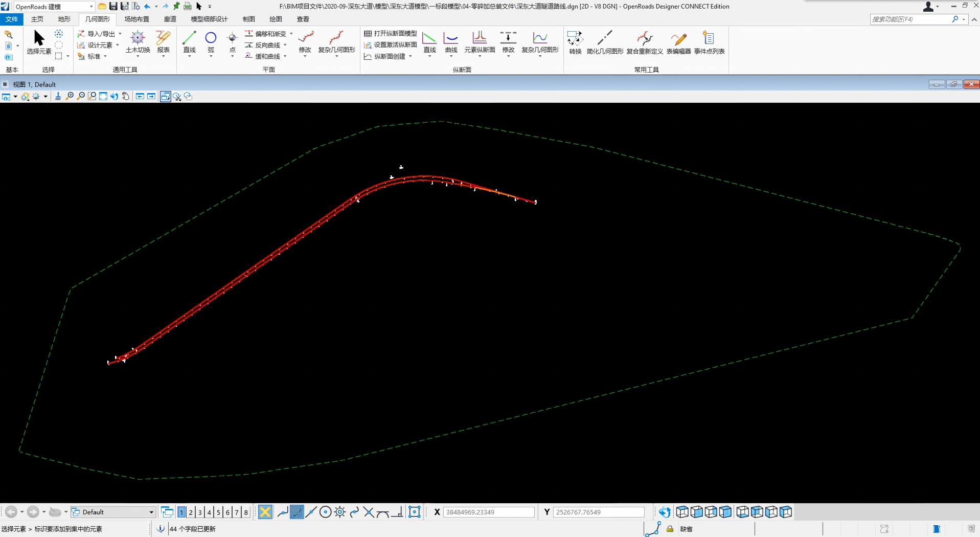Image resolution: width=980 pixels, height=537 pixels.
Task: Click the pan view hand tool
Action: pyautogui.click(x=126, y=96)
